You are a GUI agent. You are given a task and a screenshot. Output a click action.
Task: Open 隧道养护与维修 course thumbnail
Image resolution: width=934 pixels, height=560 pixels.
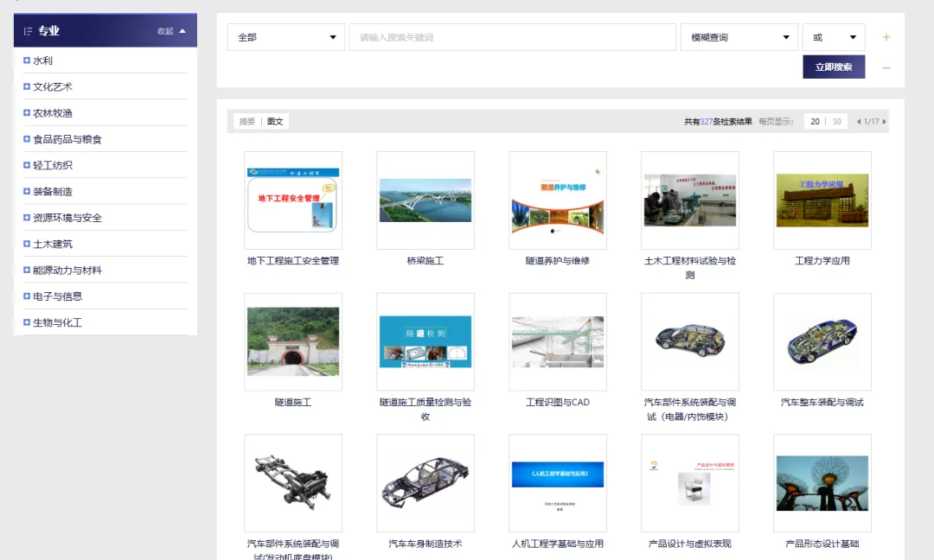click(558, 200)
